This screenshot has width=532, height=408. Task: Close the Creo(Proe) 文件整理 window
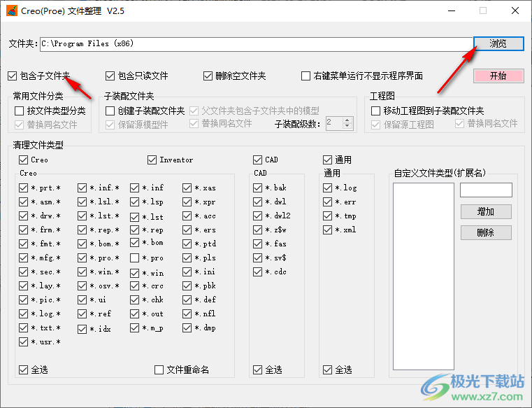click(x=515, y=11)
